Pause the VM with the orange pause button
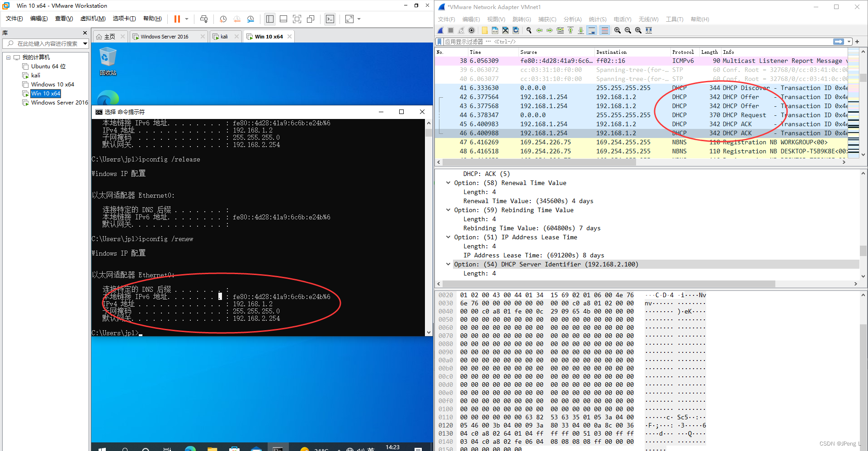Viewport: 868px width, 451px height. pyautogui.click(x=177, y=19)
